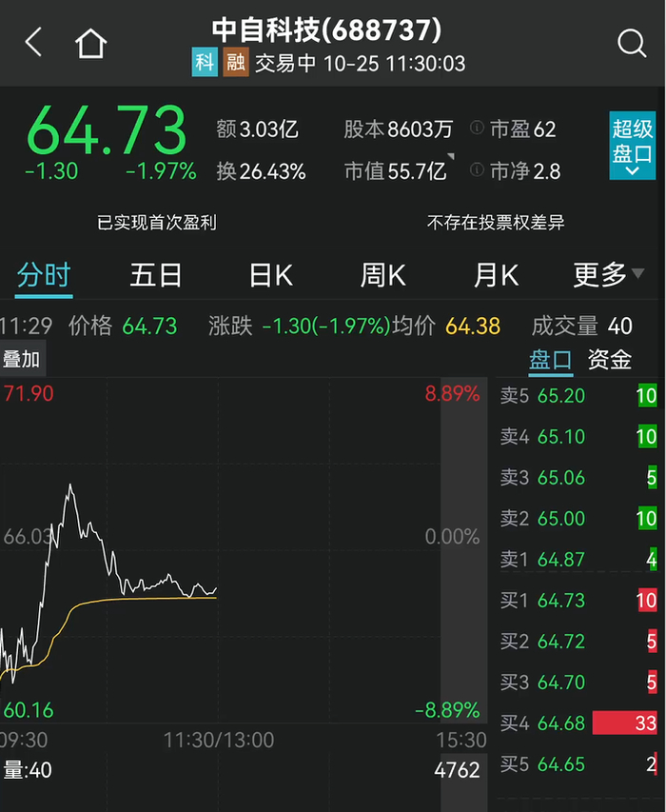Tap the back arrow icon
666x812 pixels.
pyautogui.click(x=33, y=42)
